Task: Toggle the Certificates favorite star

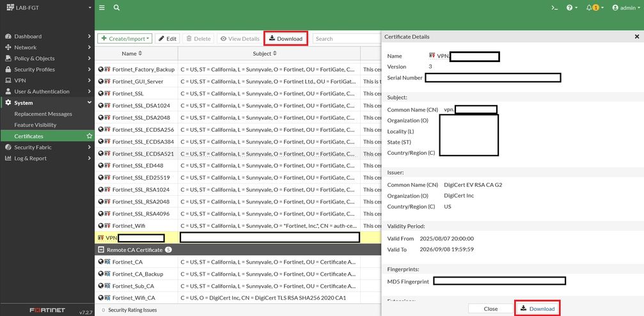Action: [89, 136]
